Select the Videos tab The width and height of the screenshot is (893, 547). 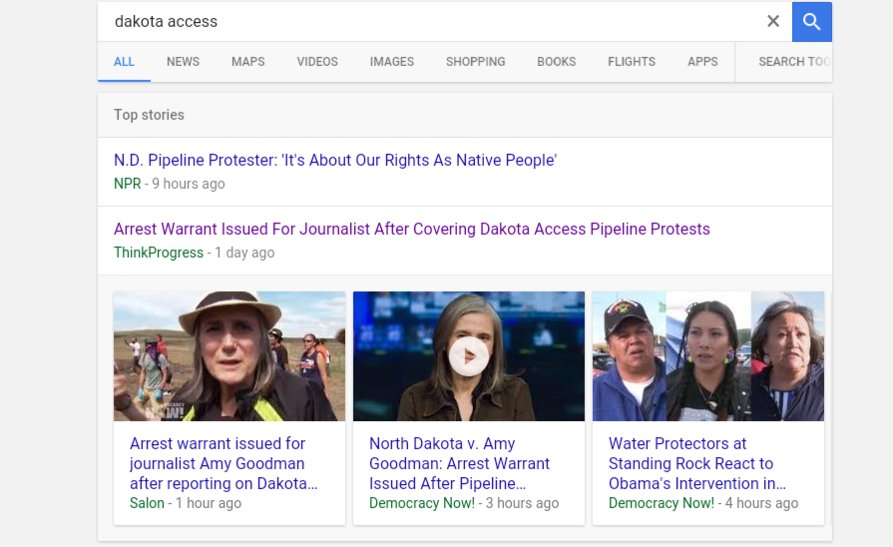[x=317, y=62]
